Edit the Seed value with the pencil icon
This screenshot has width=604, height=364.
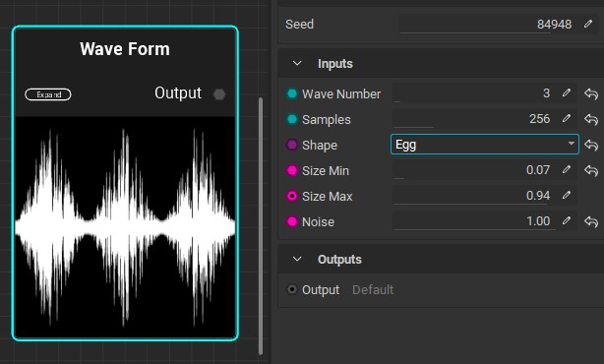click(588, 24)
